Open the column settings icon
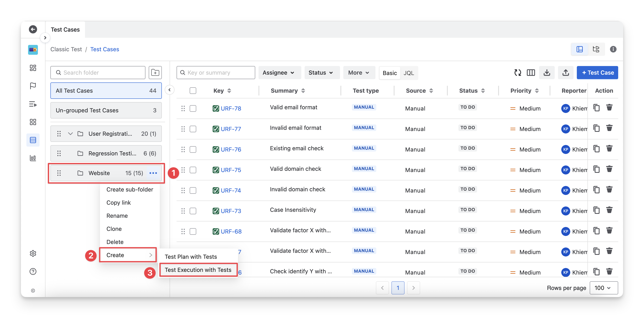This screenshot has width=644, height=318. coord(531,73)
